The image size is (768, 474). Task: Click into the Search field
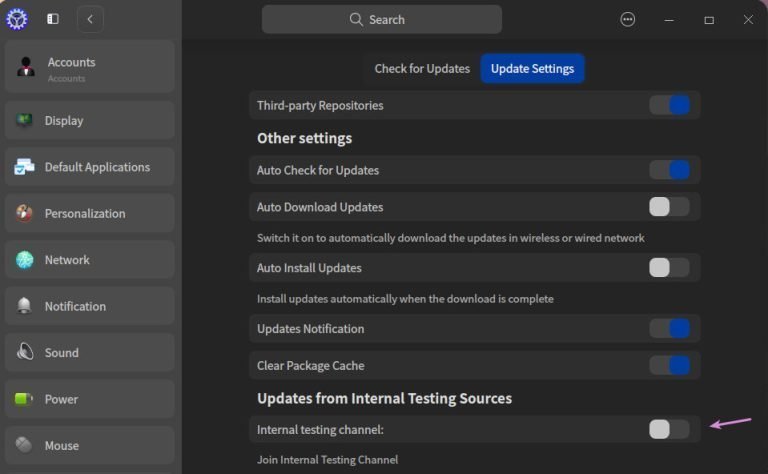click(x=382, y=20)
